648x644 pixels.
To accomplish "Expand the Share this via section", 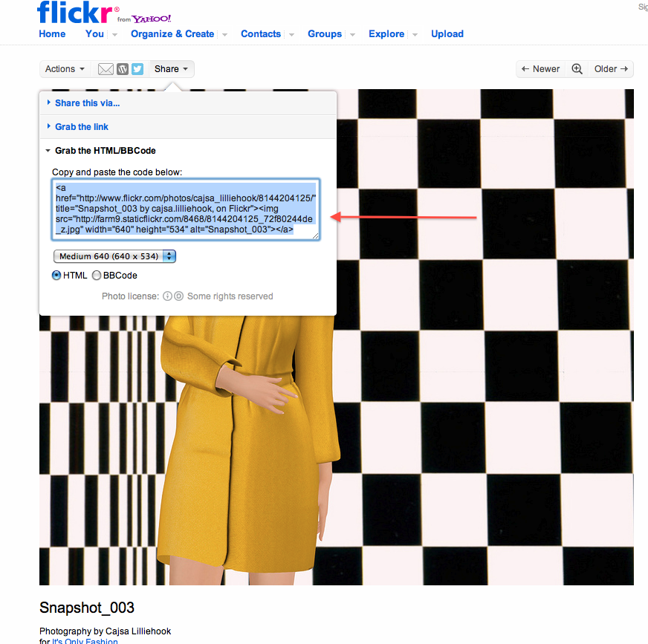I will click(x=87, y=103).
